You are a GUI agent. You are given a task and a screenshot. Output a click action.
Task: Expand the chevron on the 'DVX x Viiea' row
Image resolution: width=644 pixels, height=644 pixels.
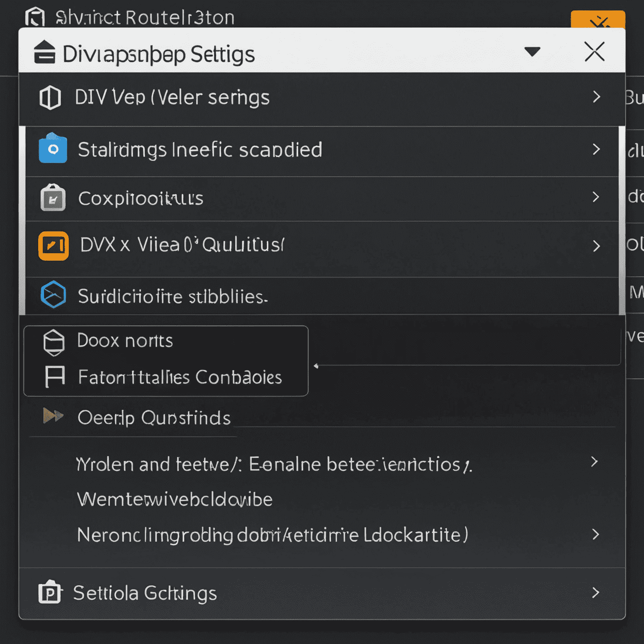[x=597, y=246]
